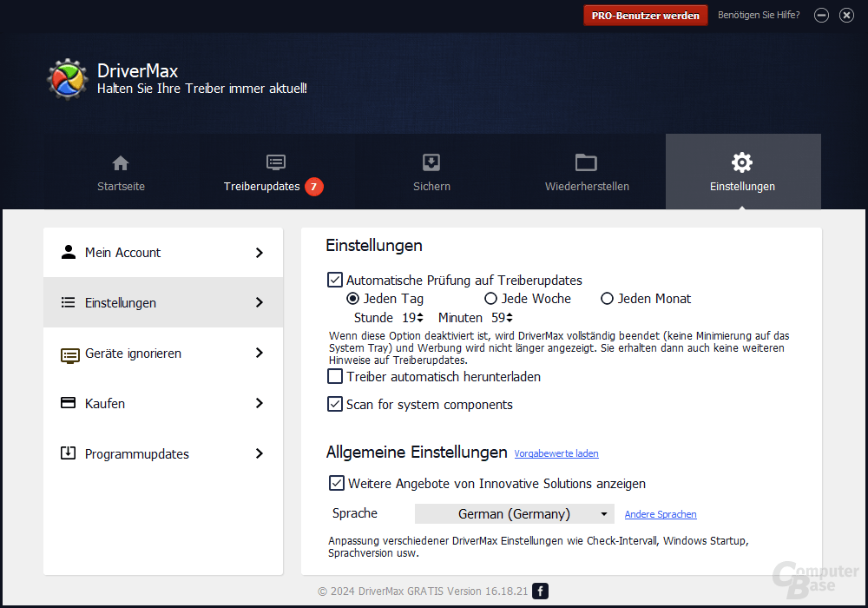The height and width of the screenshot is (608, 868).
Task: Open Mein Account in sidebar
Action: 163,253
